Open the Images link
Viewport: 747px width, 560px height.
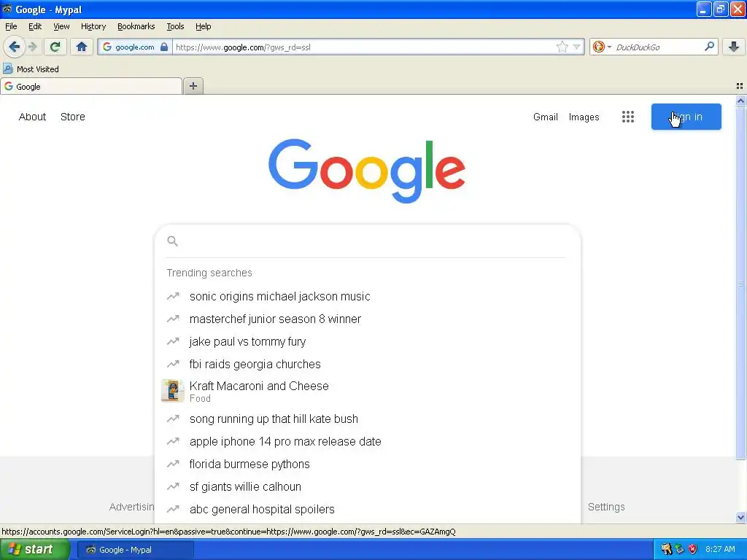[584, 117]
